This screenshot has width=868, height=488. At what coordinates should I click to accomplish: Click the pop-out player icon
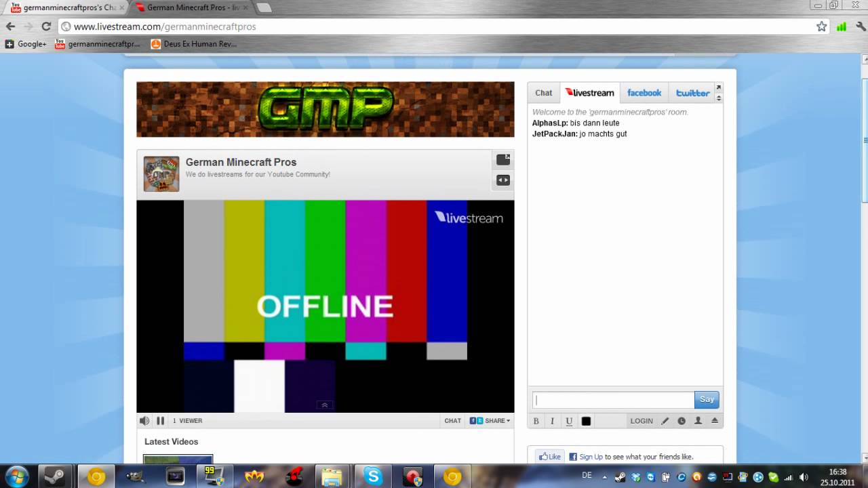pyautogui.click(x=503, y=160)
